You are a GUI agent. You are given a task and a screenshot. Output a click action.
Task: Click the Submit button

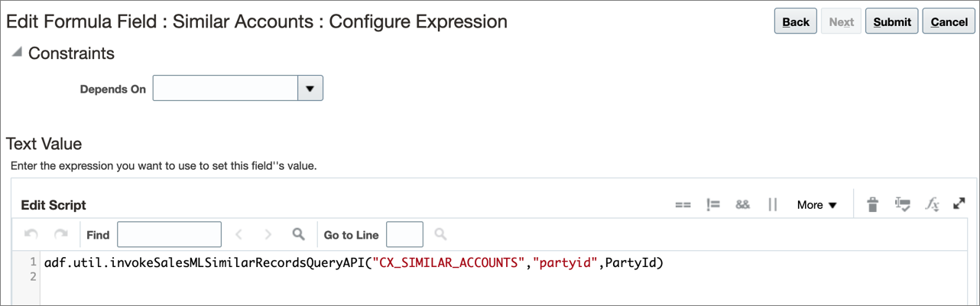tap(892, 21)
